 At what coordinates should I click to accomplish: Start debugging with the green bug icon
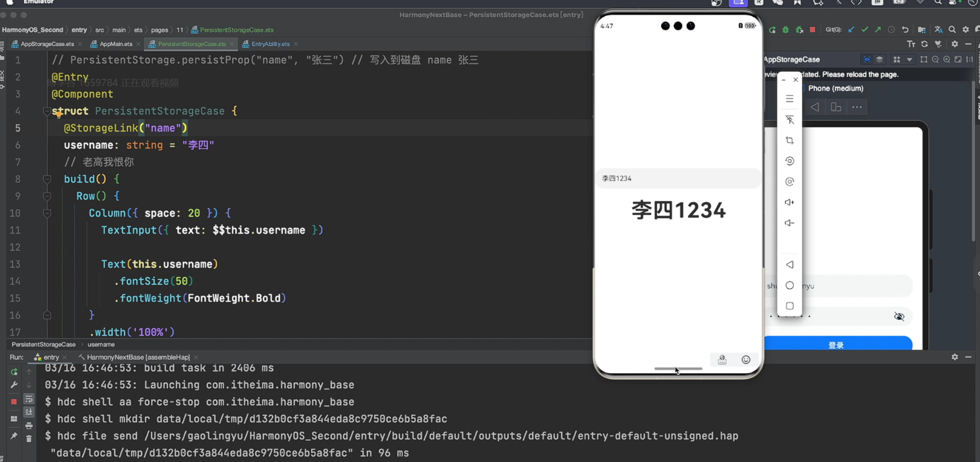pyautogui.click(x=785, y=30)
